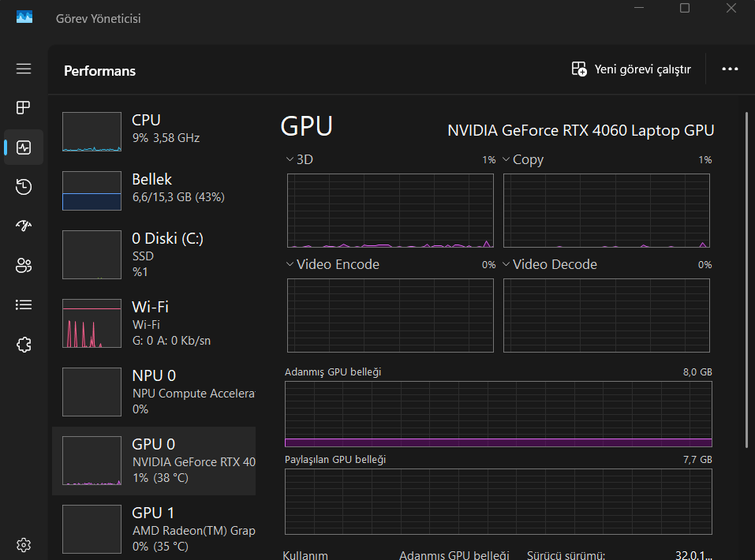Open the Video Encode graph dropdown
The width and height of the screenshot is (755, 560).
pyautogui.click(x=290, y=265)
